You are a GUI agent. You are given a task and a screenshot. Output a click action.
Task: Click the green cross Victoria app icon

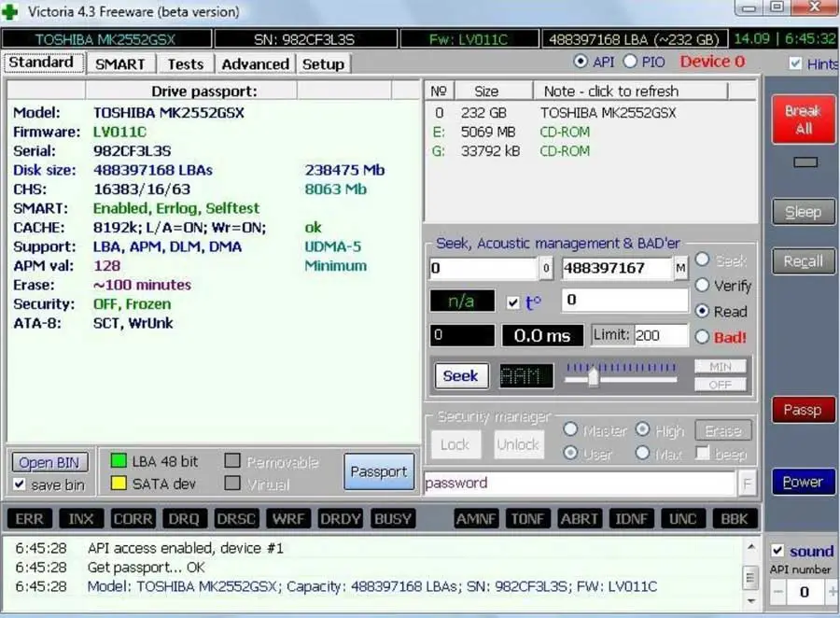tap(9, 11)
